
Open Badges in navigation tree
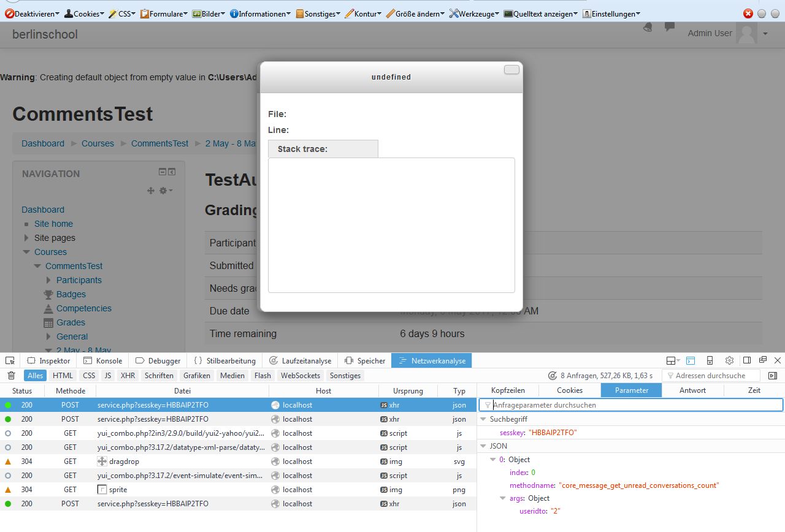pyautogui.click(x=71, y=294)
